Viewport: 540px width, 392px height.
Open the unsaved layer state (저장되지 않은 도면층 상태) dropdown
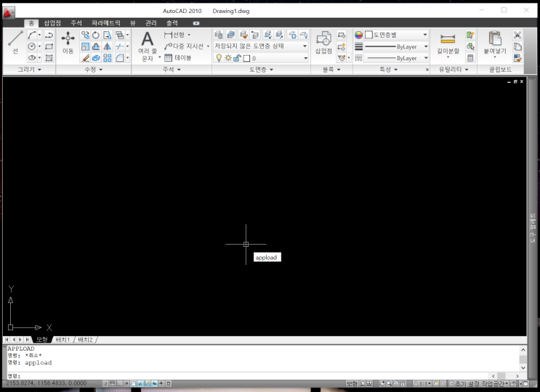[x=261, y=46]
